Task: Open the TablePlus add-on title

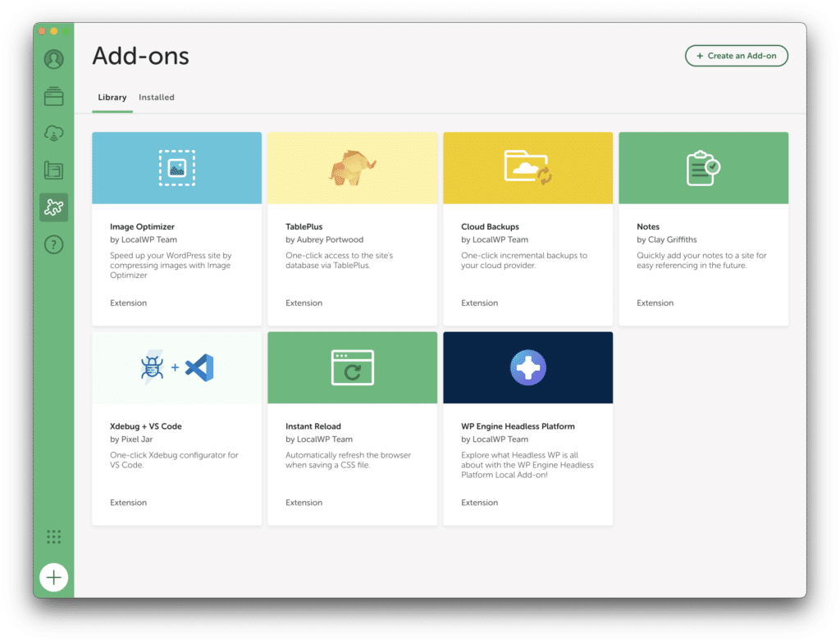Action: (304, 226)
